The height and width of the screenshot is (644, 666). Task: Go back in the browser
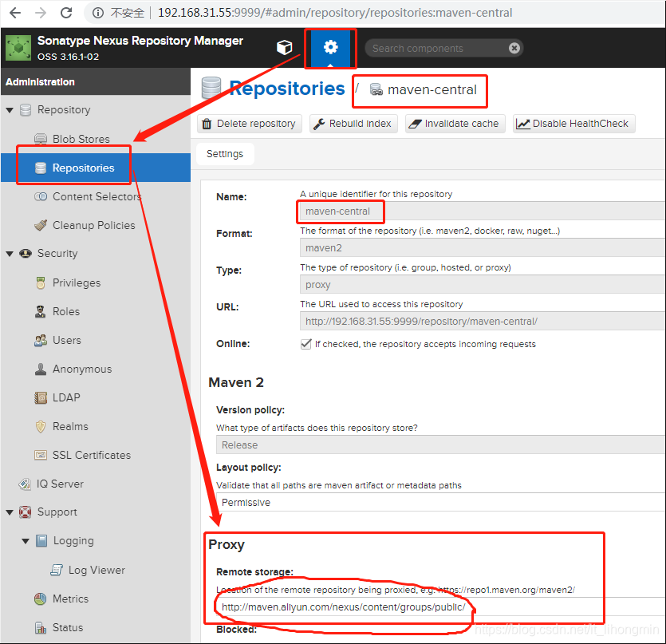click(x=15, y=13)
